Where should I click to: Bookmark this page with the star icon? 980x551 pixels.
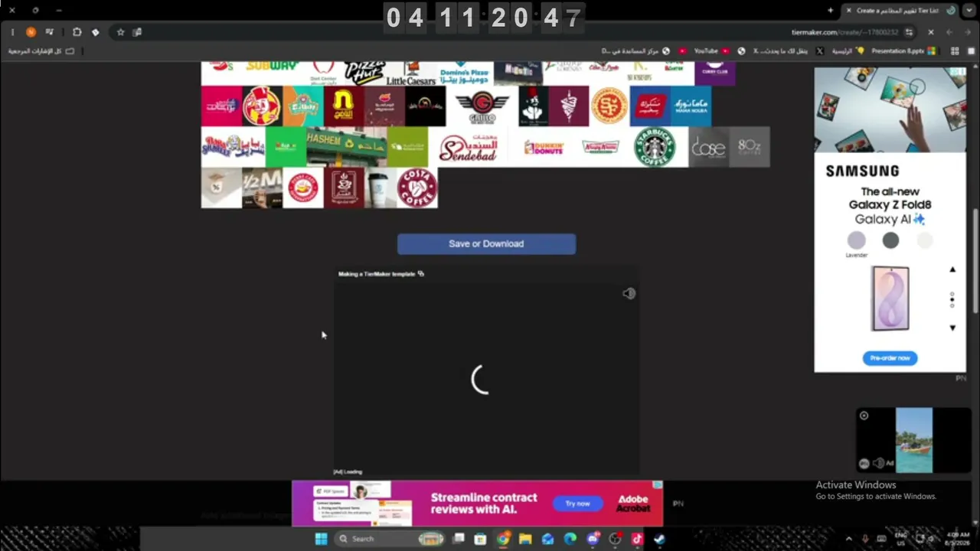click(x=120, y=32)
